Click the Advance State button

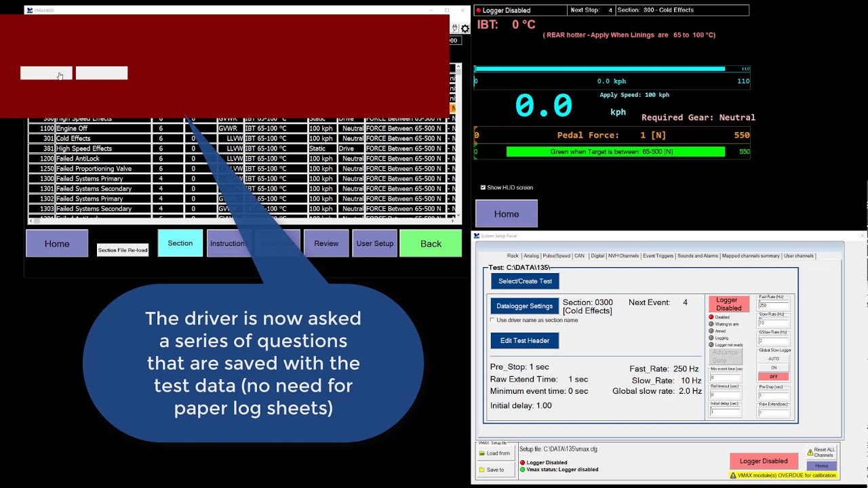(725, 357)
